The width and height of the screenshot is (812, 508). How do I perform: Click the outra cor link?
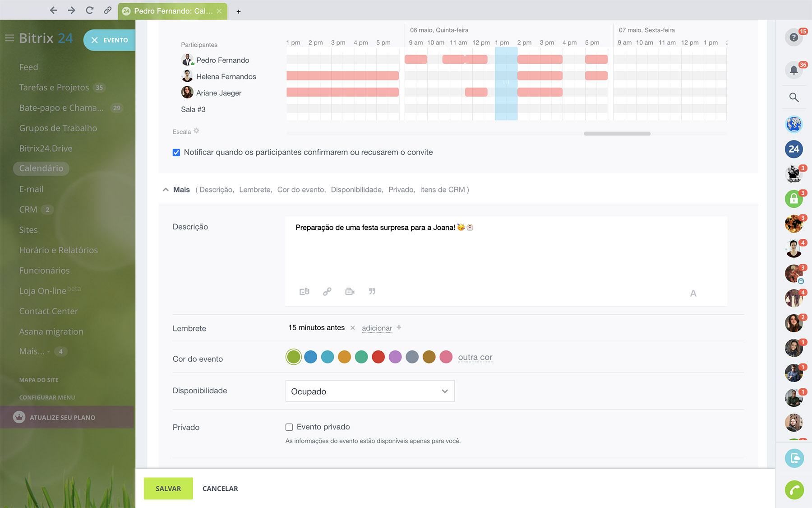475,357
